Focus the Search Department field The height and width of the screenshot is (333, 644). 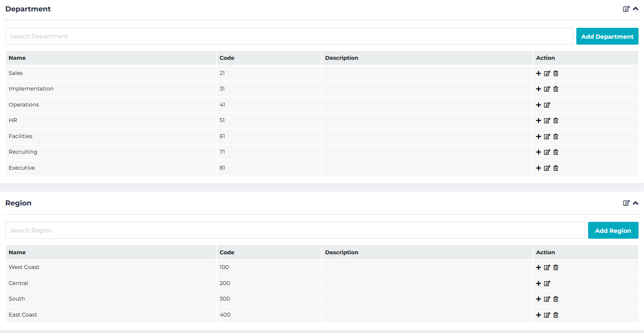[289, 36]
